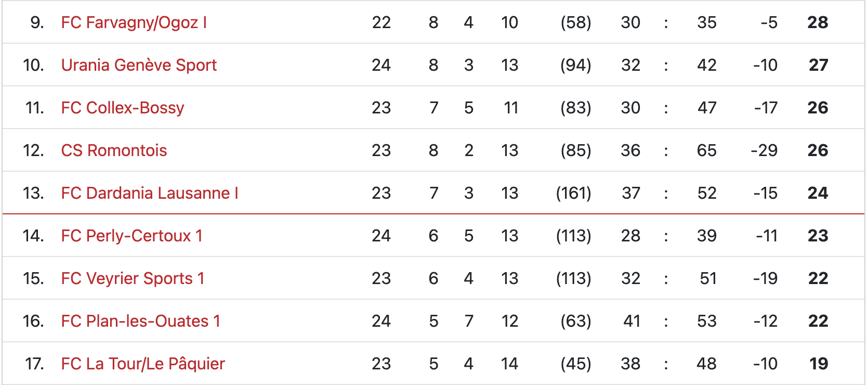The width and height of the screenshot is (868, 385).
Task: Click goals conceded 65 for CS Romontois
Action: (x=707, y=150)
